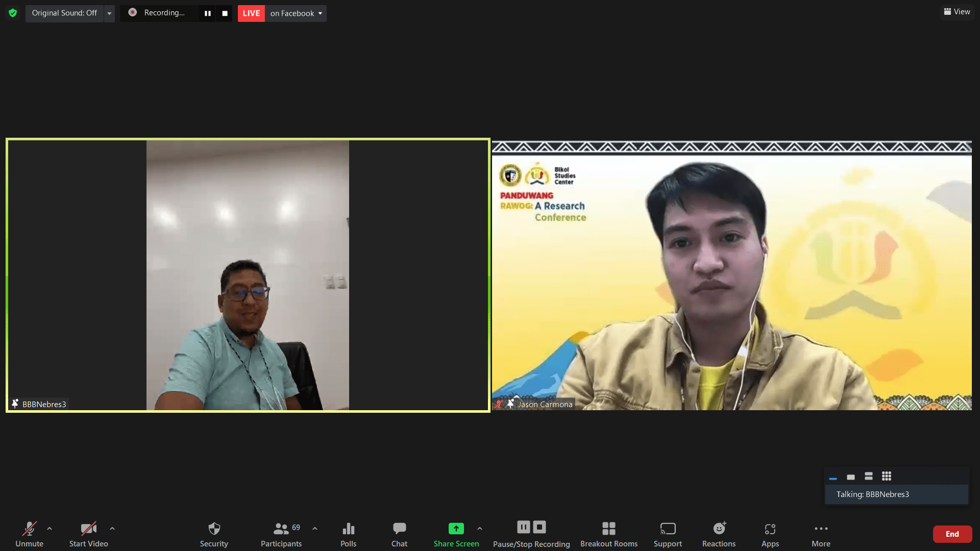Click the encryption shield icon
Image resolution: width=980 pixels, height=551 pixels.
point(13,13)
